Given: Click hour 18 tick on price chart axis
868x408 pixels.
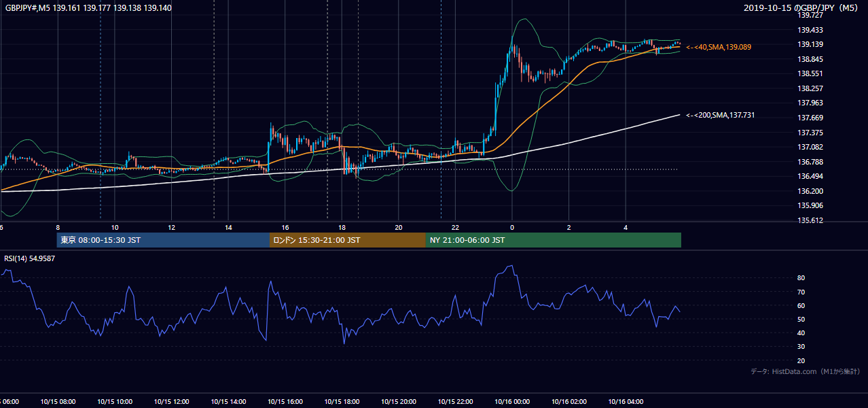Looking at the screenshot, I should [x=342, y=228].
